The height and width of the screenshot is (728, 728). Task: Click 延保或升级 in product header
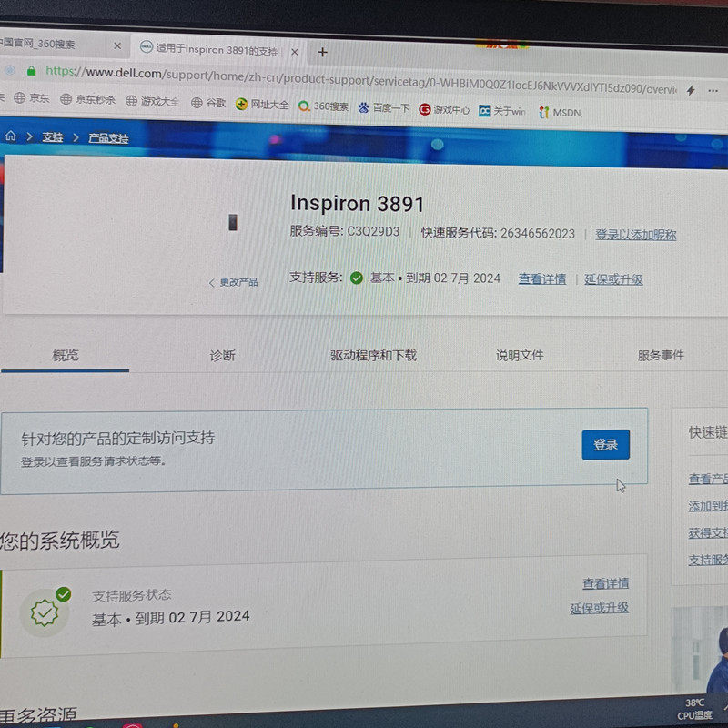click(x=613, y=279)
